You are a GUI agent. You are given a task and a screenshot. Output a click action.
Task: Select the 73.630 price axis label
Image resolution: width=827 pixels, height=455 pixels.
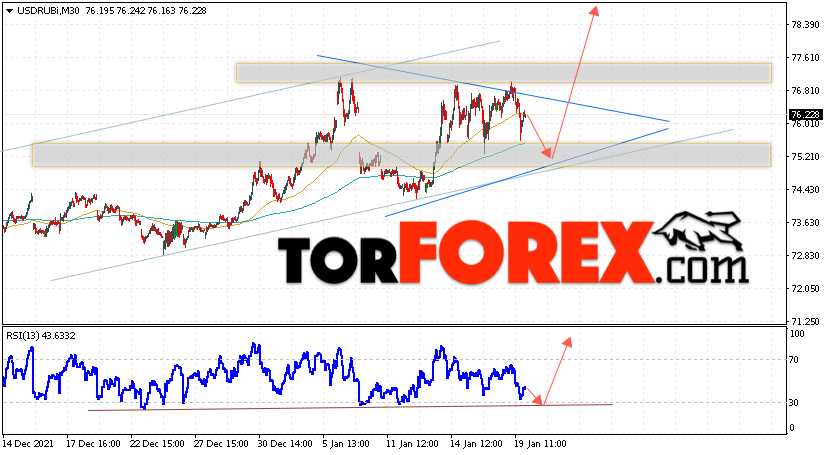(x=805, y=222)
